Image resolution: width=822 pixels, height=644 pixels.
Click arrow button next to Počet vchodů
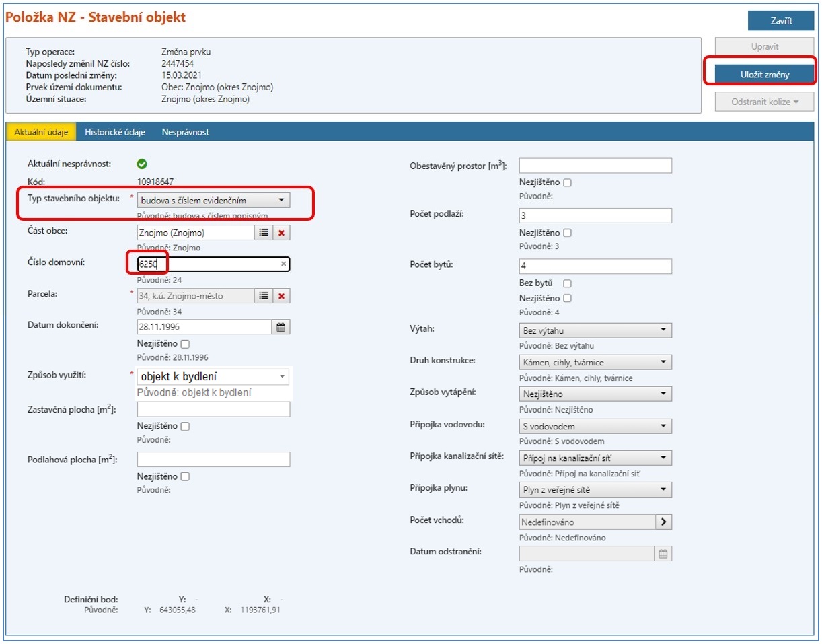click(663, 522)
